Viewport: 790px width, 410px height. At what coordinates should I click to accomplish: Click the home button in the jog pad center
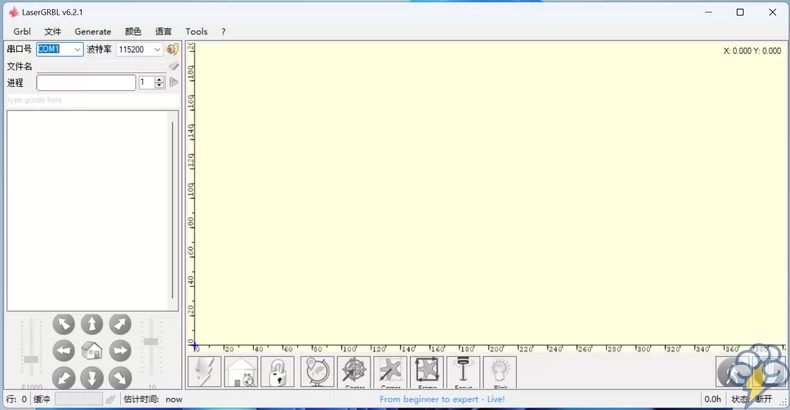point(92,351)
